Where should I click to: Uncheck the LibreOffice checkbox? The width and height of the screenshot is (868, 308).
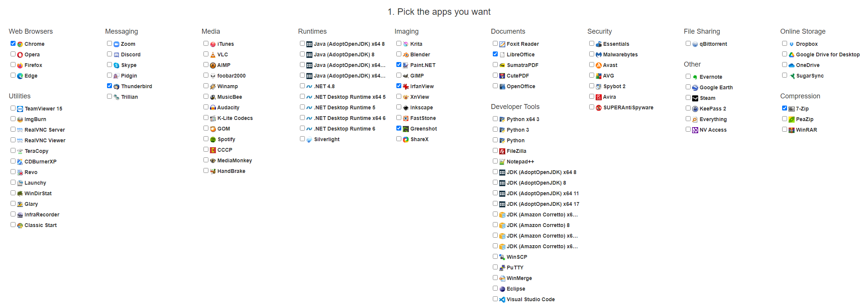point(495,54)
